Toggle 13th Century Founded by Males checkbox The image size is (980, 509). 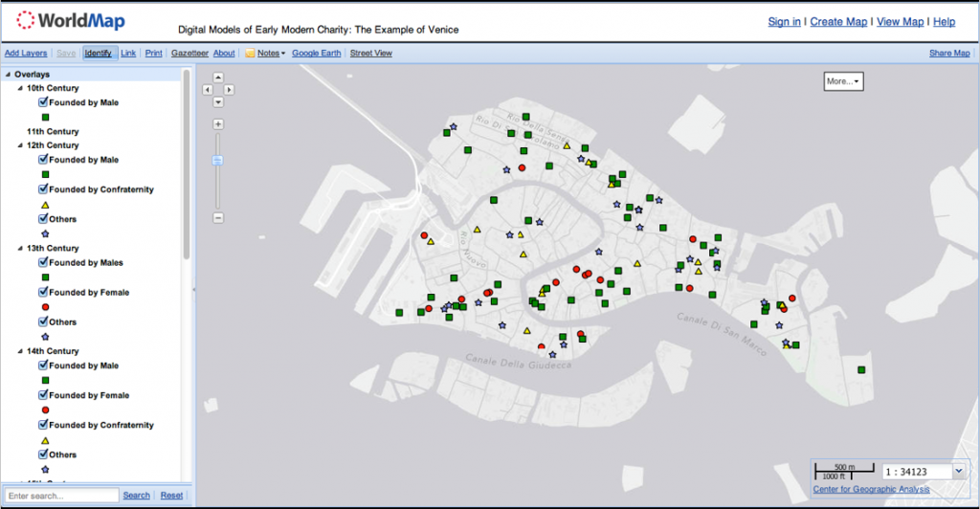[43, 262]
